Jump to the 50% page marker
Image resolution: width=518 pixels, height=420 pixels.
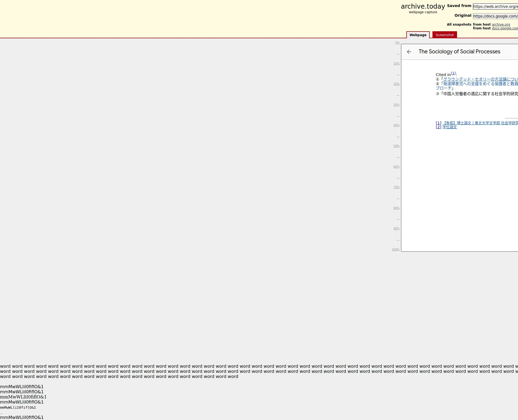point(396,146)
